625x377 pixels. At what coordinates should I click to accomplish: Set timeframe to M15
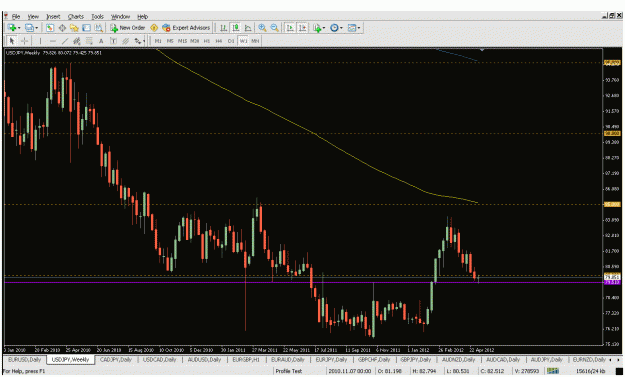tap(183, 41)
